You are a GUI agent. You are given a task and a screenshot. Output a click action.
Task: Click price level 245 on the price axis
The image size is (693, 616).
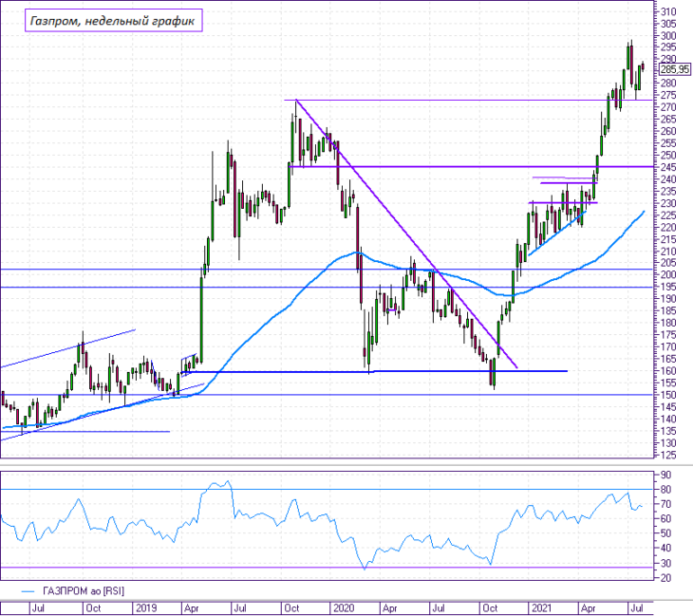[668, 167]
